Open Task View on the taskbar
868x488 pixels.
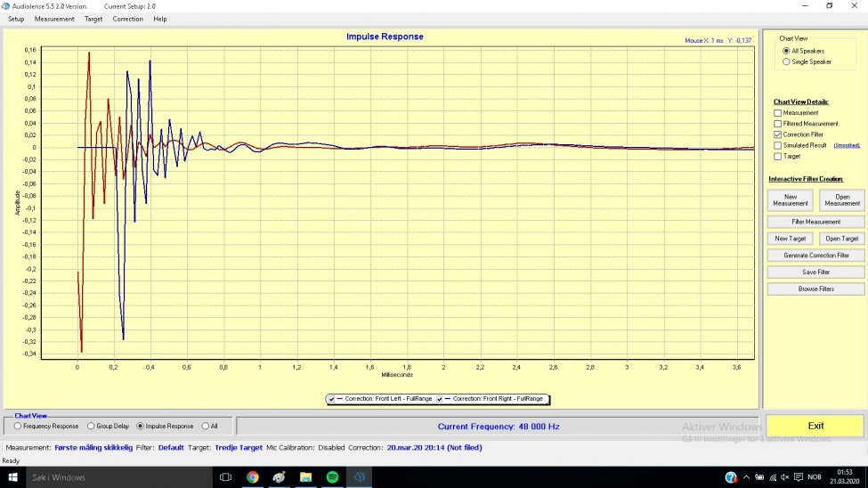point(225,477)
